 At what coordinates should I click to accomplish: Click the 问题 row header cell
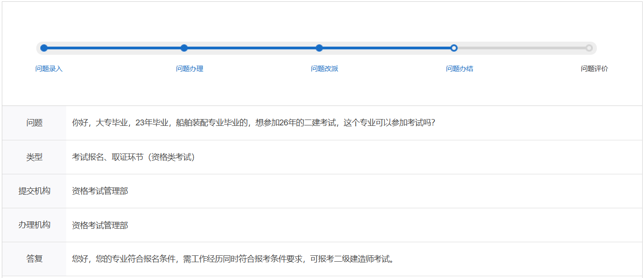[34, 123]
